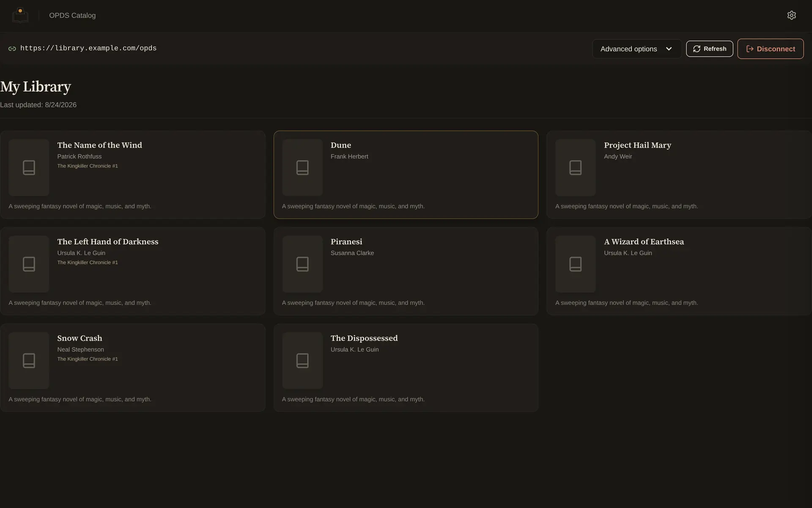Click The Dispossessed cover placeholder

(302, 360)
